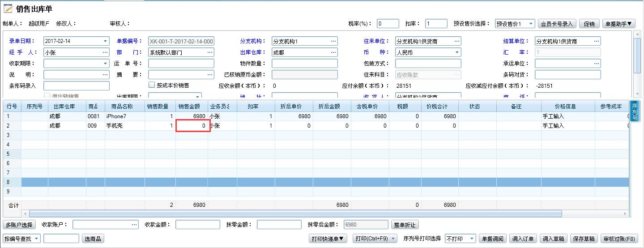Image resolution: width=644 pixels, height=248 pixels.
Task: Click the grid's horizontal scrollbar
Action: coord(295,214)
